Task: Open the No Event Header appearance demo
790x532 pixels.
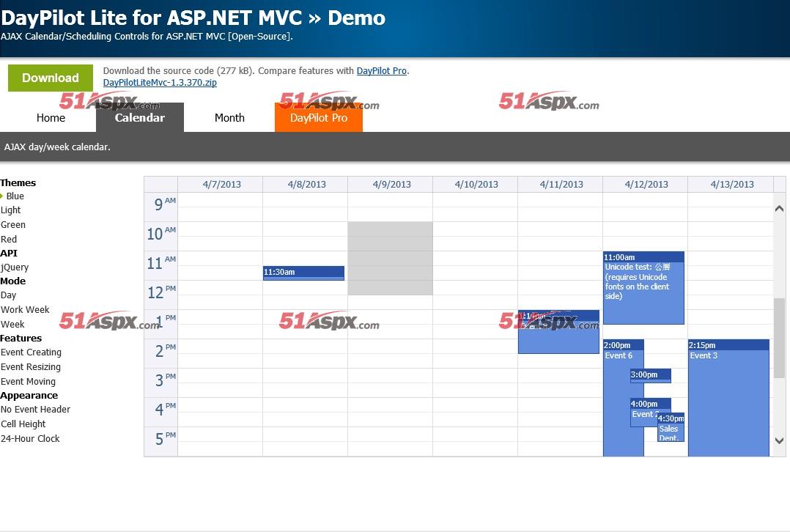Action: coord(35,410)
